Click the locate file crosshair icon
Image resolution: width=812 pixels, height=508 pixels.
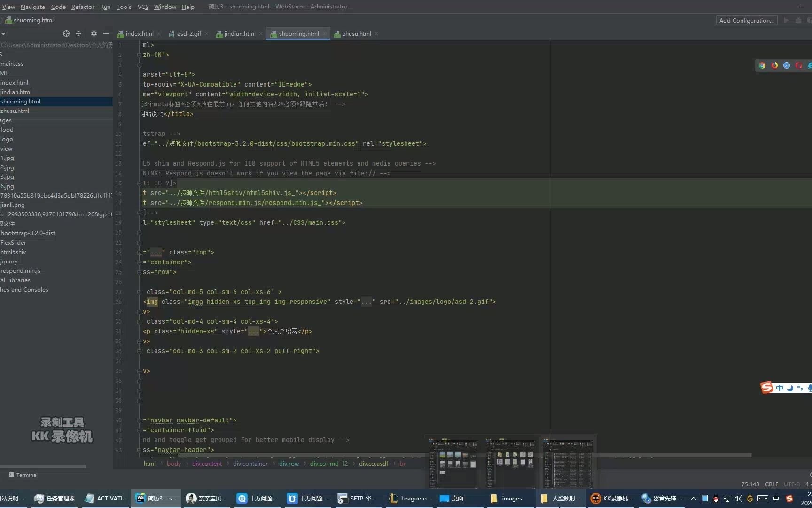[66, 33]
